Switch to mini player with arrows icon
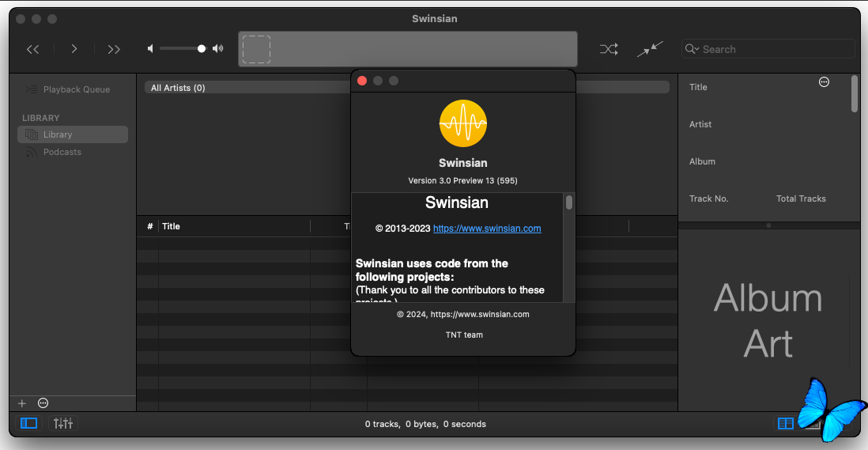 (x=650, y=49)
